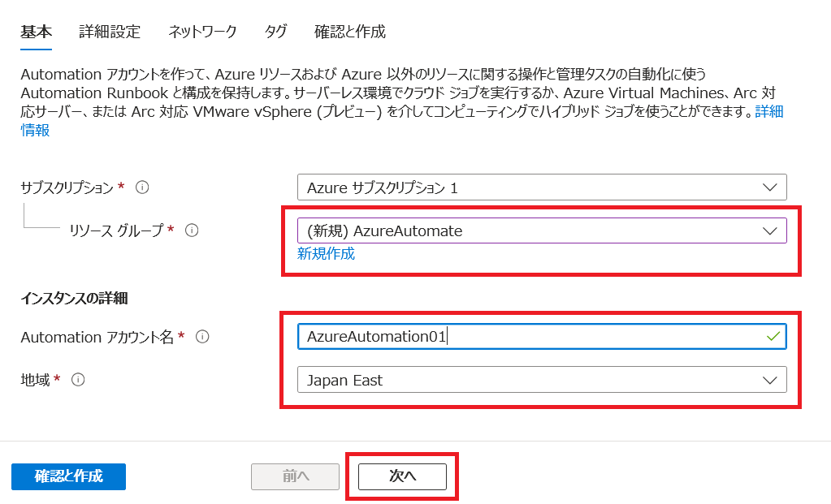831x504 pixels.
Task: Click the info icon next to リソース グループ
Action: 193,230
